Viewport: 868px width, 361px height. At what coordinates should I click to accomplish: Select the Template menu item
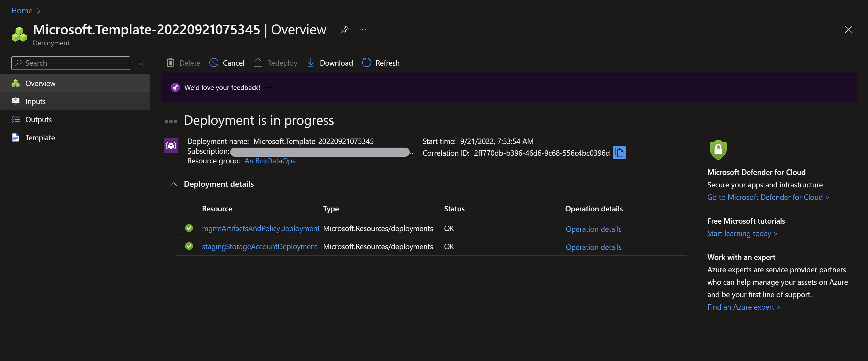40,138
